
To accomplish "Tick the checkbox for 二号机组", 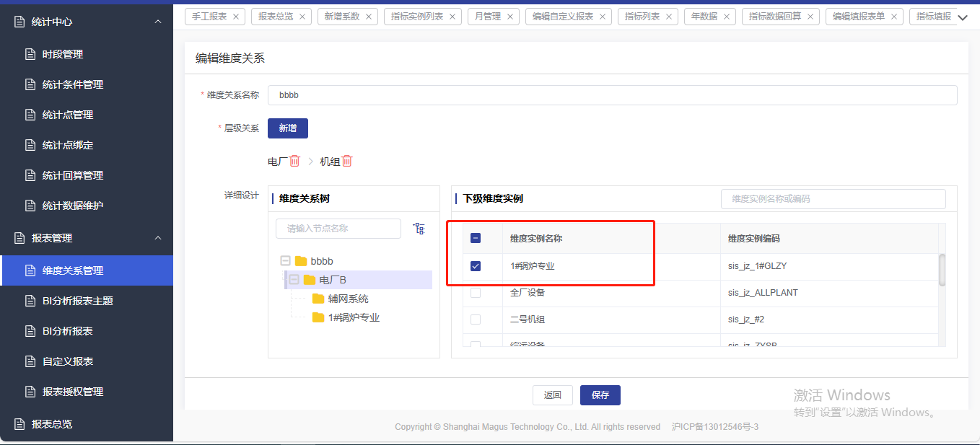I will (476, 320).
